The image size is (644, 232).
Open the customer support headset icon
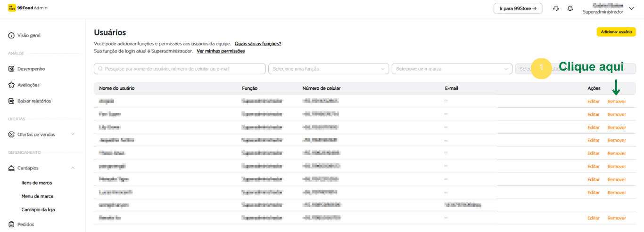556,8
